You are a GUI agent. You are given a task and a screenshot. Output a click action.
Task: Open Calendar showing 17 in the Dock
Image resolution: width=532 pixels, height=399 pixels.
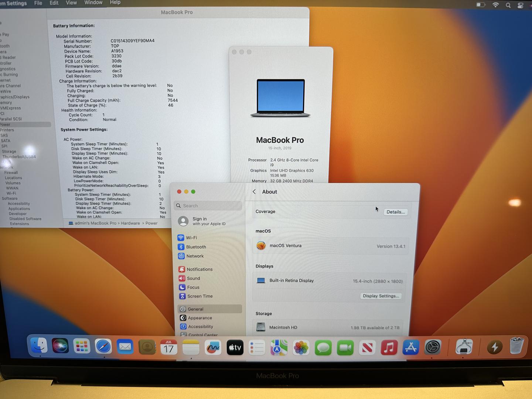(x=169, y=347)
